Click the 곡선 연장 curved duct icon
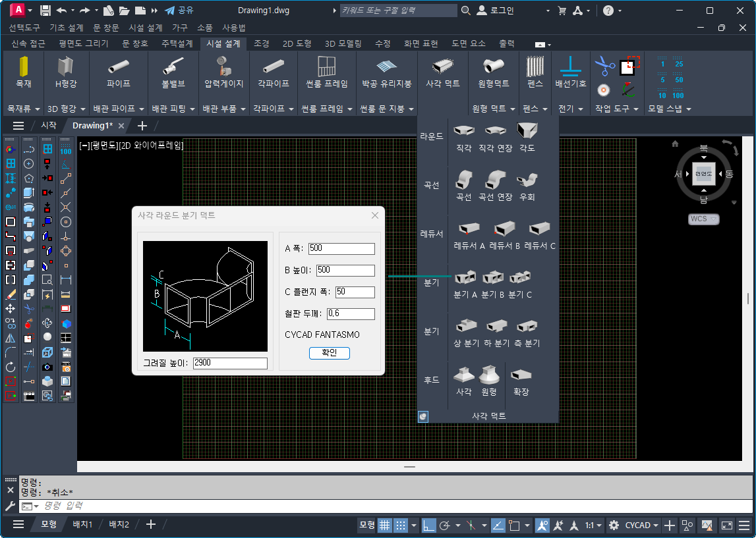 pos(495,180)
